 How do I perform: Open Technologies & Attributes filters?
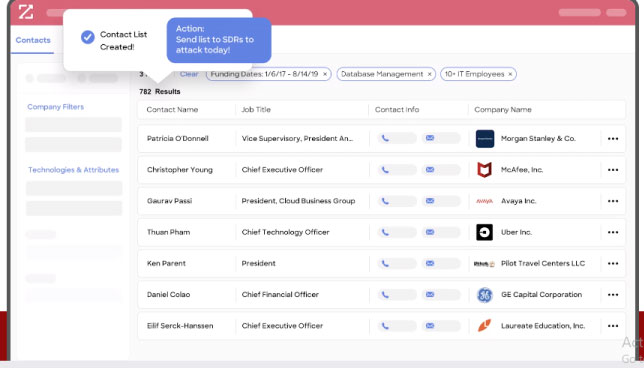click(x=74, y=170)
